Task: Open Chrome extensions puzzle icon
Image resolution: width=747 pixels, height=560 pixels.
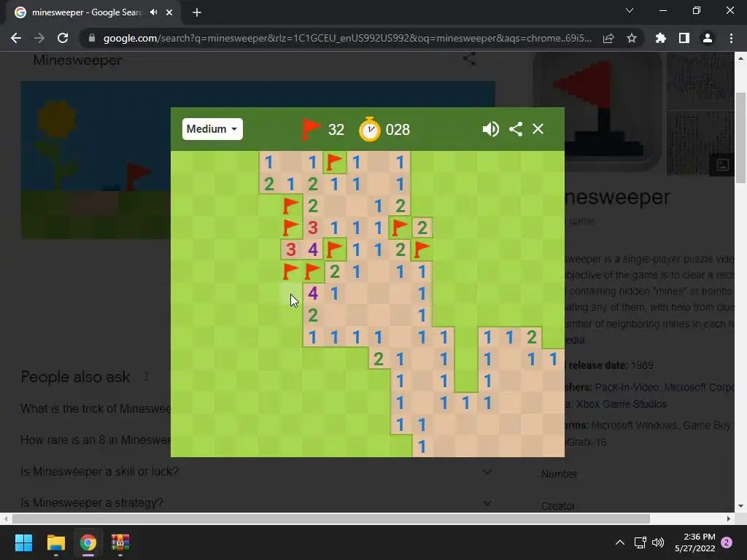Action: pos(661,38)
